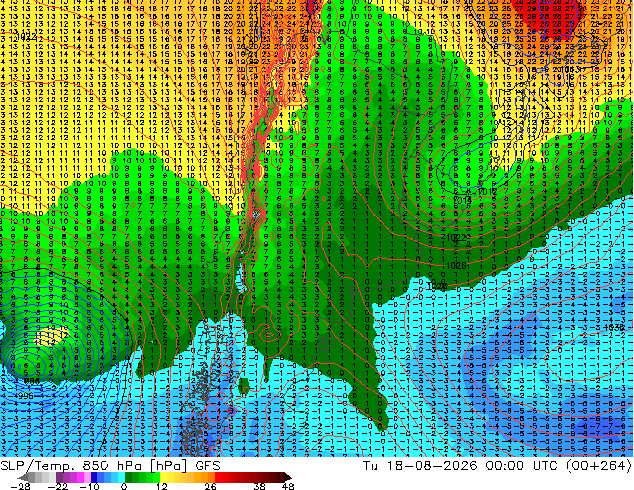634x490 pixels.
Task: Click the '26' label on the color scale
Action: point(210,486)
